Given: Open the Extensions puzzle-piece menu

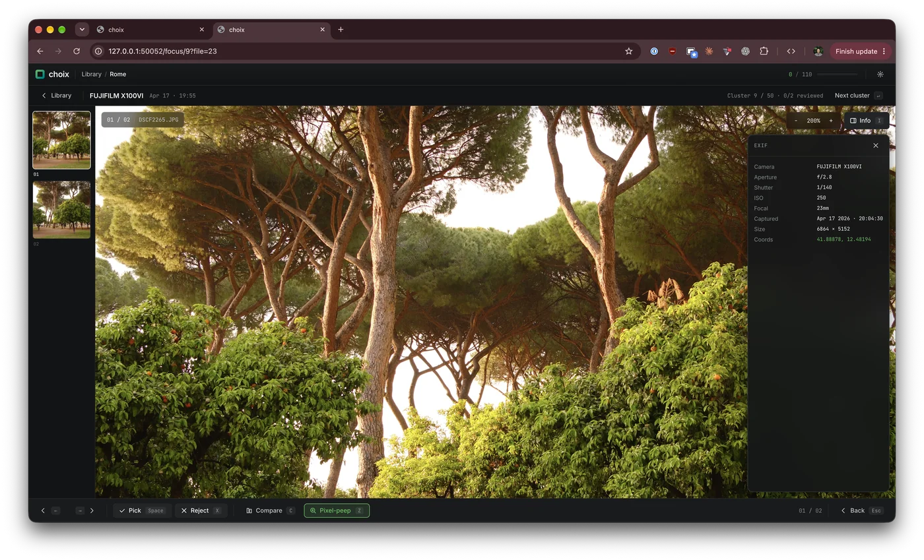Looking at the screenshot, I should [x=764, y=51].
